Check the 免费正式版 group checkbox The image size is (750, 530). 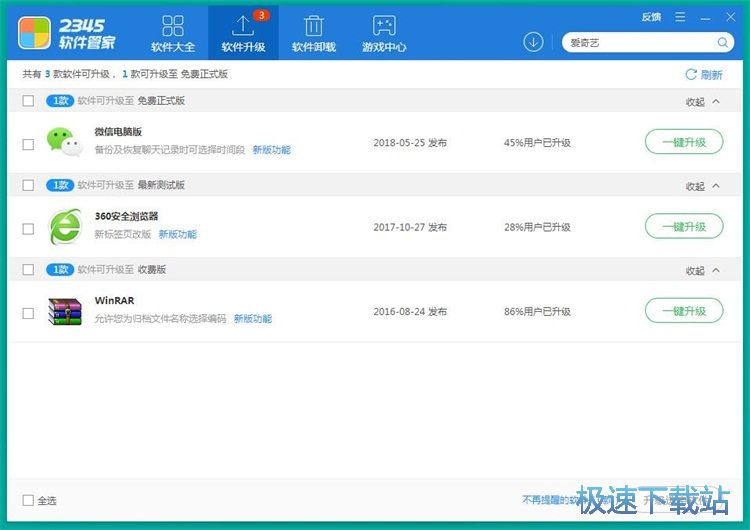[x=28, y=100]
